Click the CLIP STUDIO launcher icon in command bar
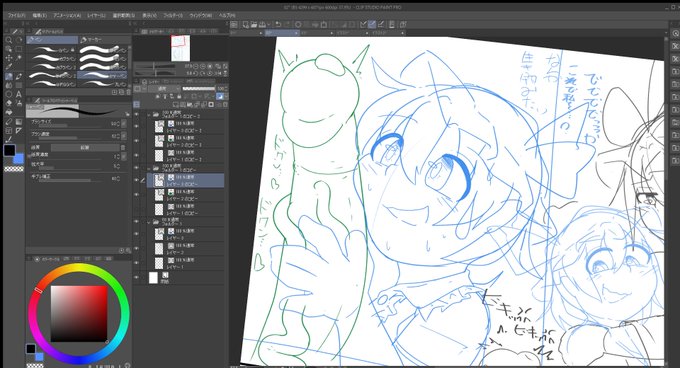Viewport: 680px width, 368px height. [234, 24]
